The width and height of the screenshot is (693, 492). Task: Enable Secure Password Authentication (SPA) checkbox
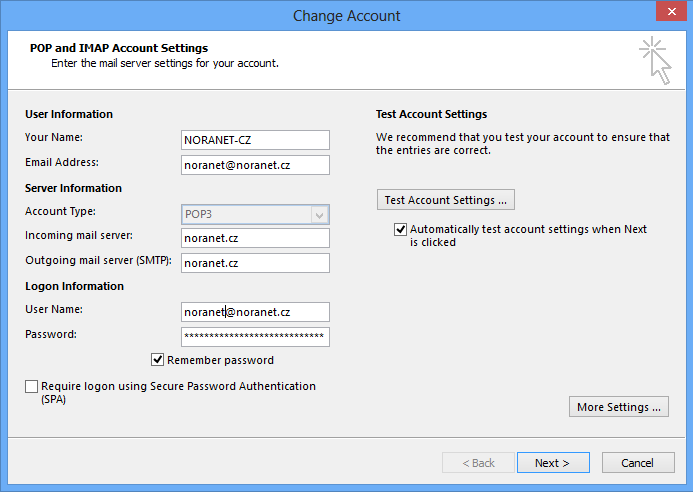point(32,387)
